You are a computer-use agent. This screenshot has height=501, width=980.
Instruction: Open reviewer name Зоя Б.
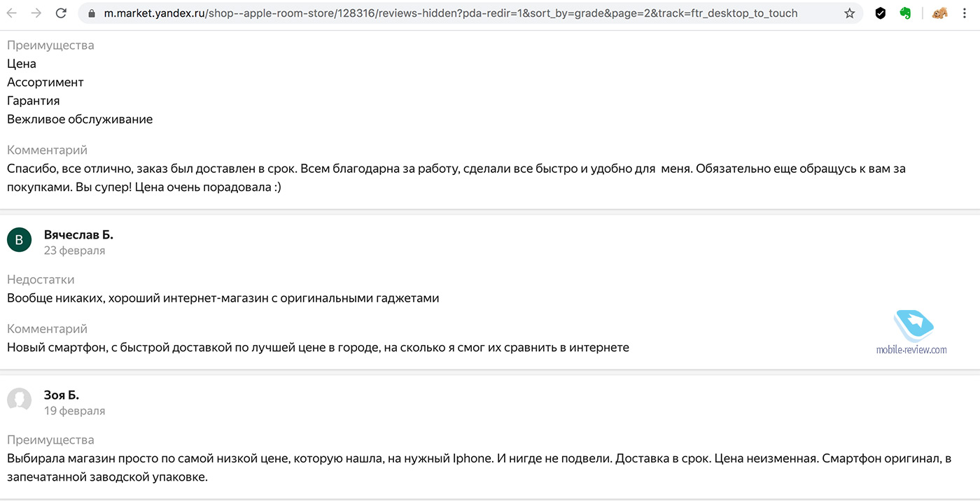click(x=62, y=395)
